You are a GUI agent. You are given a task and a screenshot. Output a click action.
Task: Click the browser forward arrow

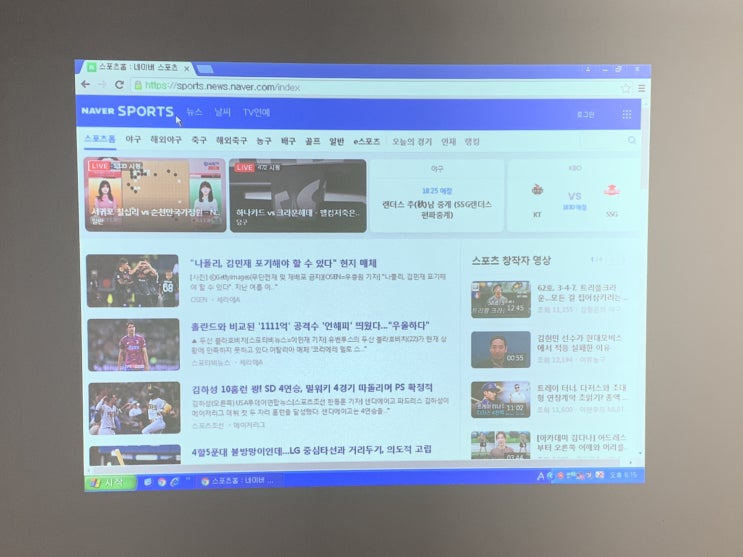(x=102, y=85)
